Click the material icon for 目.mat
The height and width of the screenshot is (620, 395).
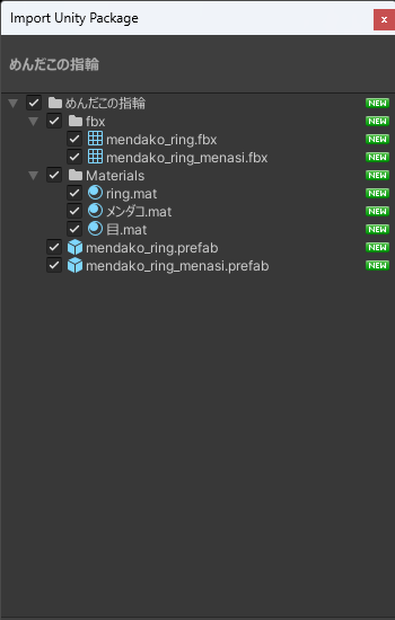[95, 229]
